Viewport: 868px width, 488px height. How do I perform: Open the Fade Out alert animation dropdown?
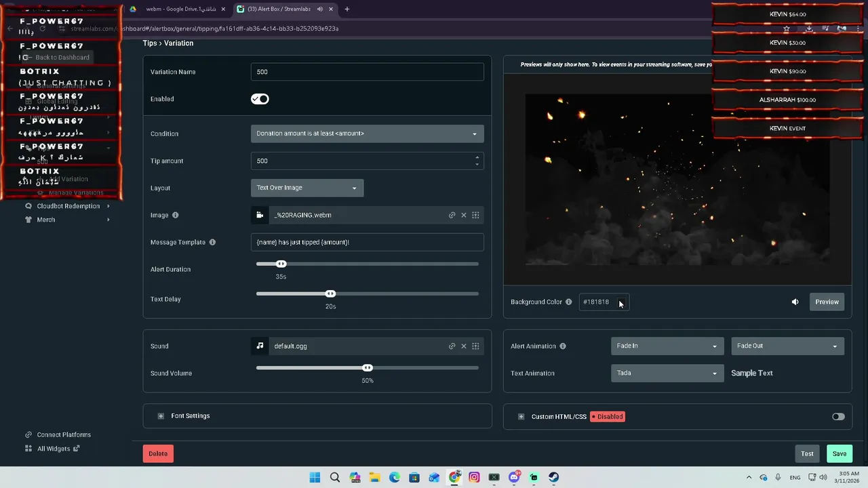click(x=787, y=346)
